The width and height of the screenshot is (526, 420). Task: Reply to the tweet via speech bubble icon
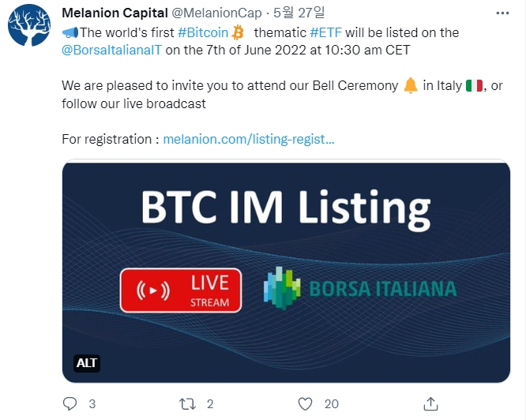[x=71, y=403]
